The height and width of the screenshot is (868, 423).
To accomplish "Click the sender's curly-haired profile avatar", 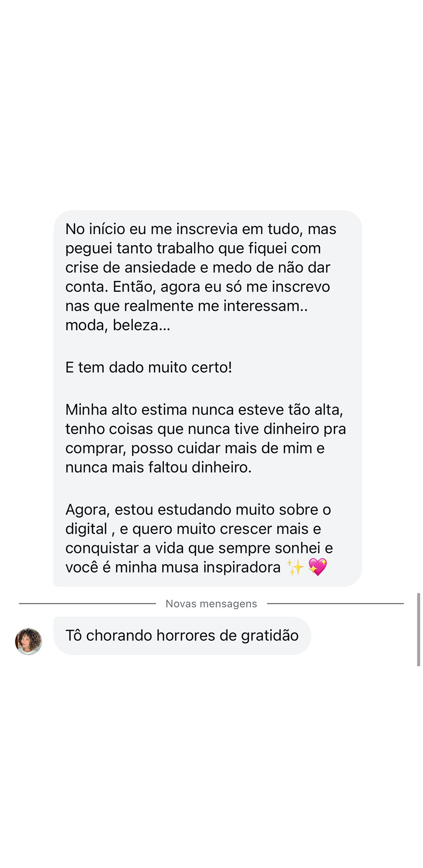I will 28,641.
